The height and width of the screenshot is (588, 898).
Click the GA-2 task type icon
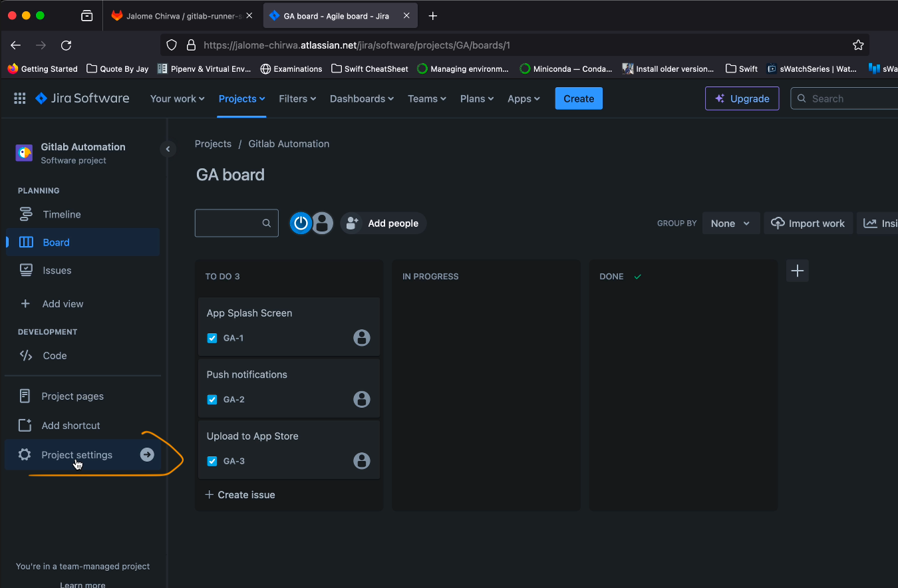pos(212,400)
